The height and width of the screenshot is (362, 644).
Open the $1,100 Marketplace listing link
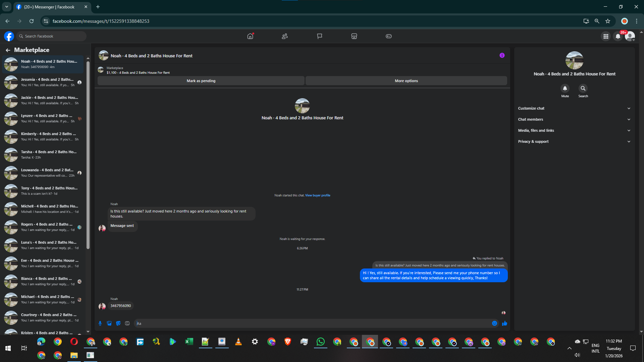[138, 73]
